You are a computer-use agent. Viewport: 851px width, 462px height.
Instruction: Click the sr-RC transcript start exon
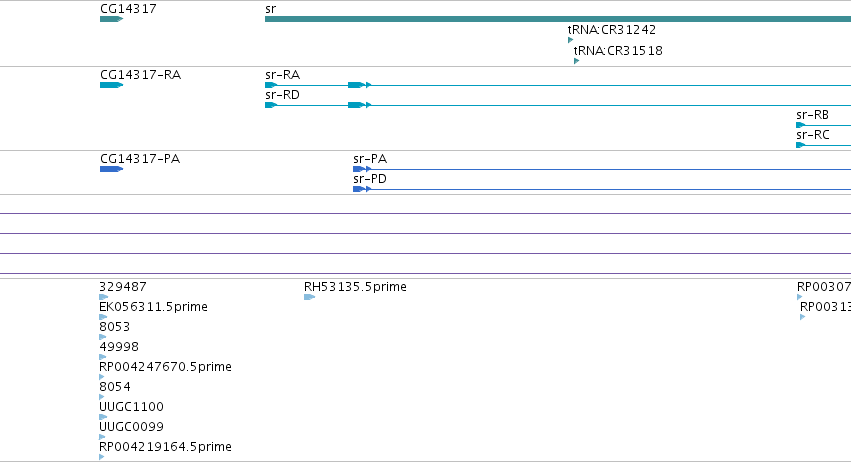click(x=801, y=145)
